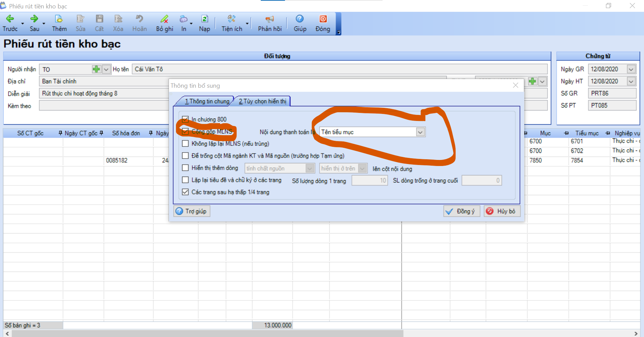
Task: Expand the Người nhận dropdown arrow
Action: (106, 69)
